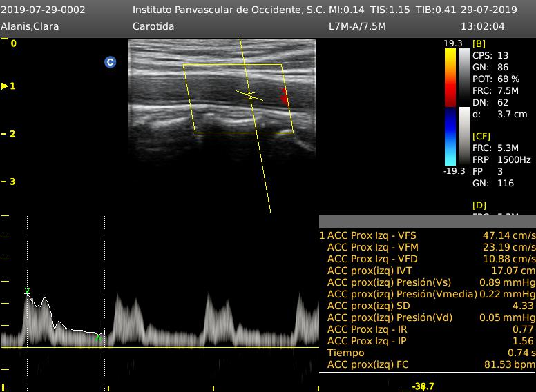Select the Carotida exam type label

[153, 26]
